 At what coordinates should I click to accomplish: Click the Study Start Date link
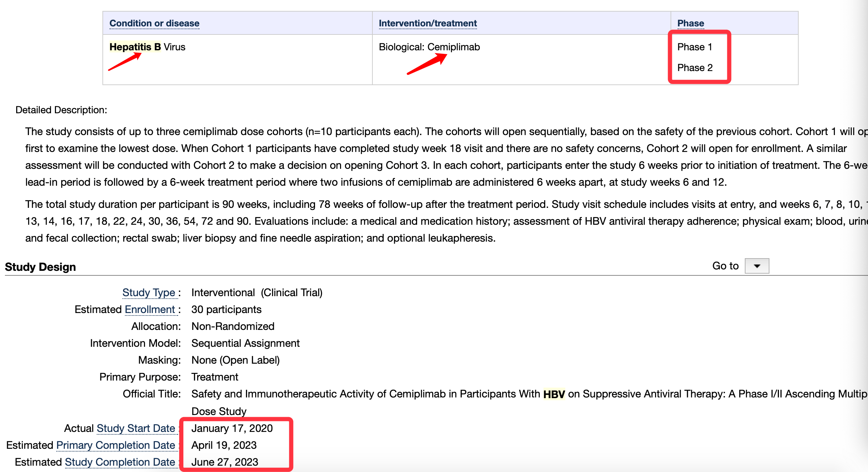[x=136, y=428]
